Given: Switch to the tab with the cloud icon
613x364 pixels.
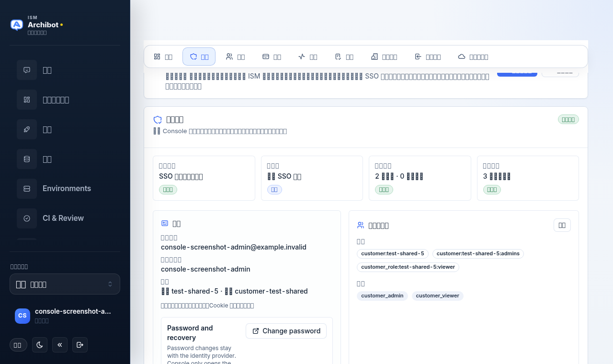Looking at the screenshot, I should (473, 57).
